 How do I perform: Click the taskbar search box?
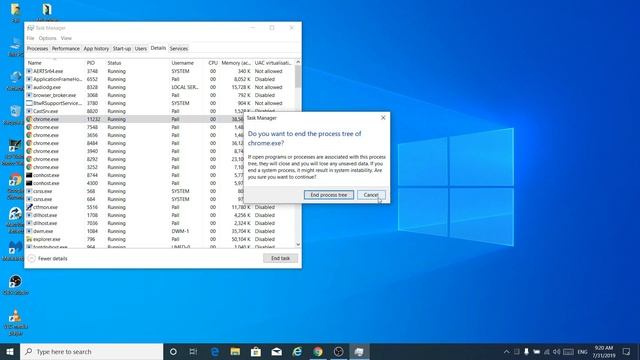pyautogui.click(x=91, y=351)
